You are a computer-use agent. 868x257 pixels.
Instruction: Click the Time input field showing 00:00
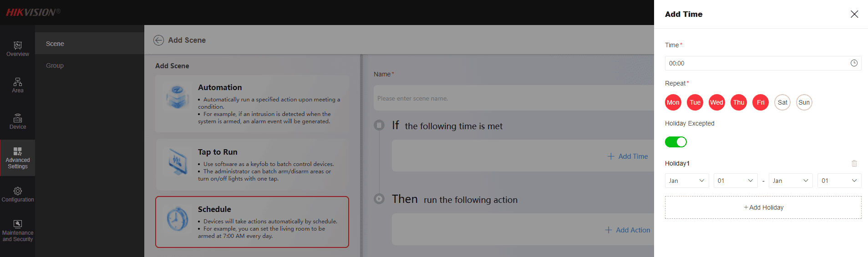[x=763, y=63]
